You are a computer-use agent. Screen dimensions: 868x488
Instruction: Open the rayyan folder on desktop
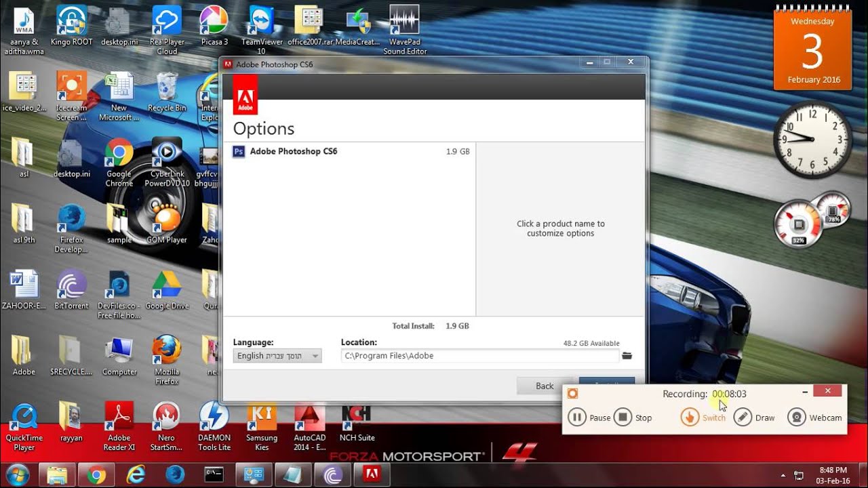[x=71, y=422]
